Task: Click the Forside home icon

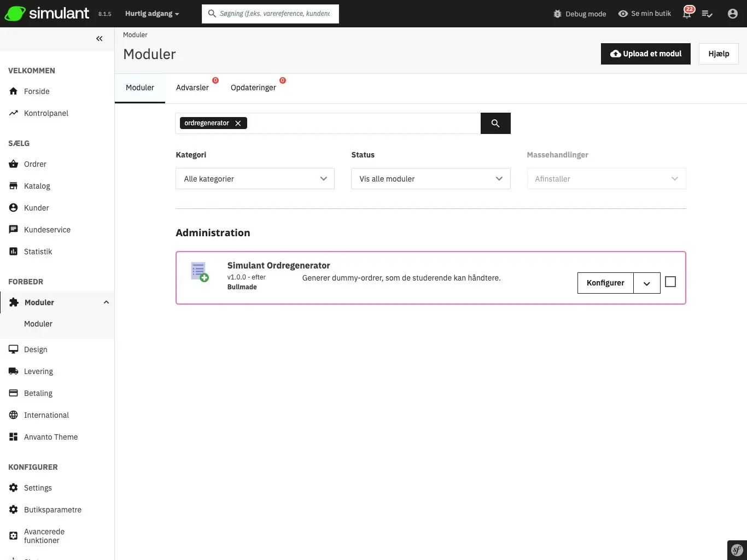Action: pos(14,91)
